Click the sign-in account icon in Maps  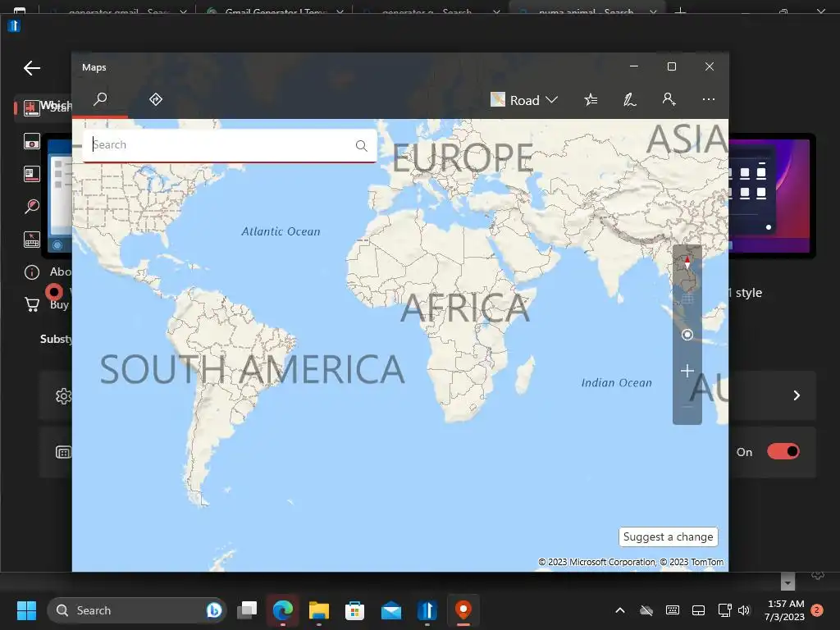click(x=669, y=99)
